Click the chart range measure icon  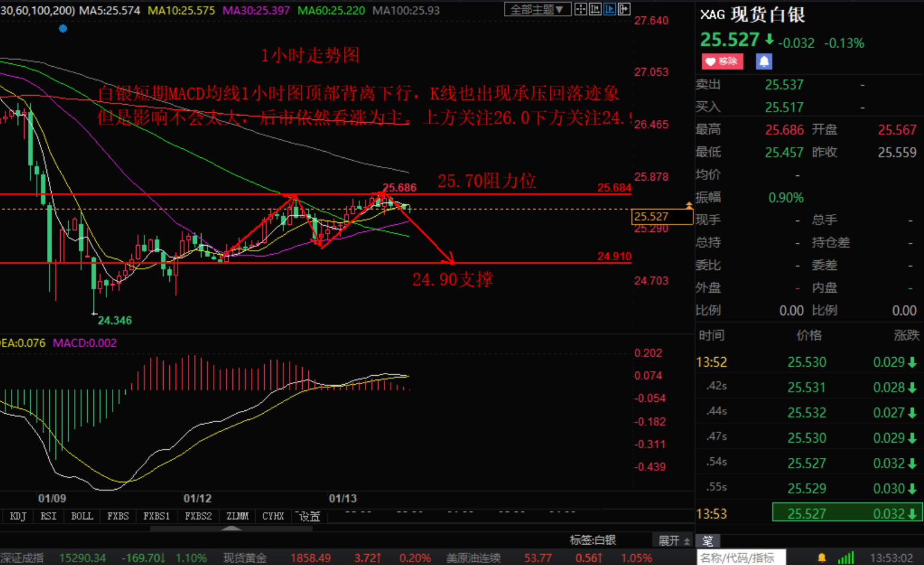pyautogui.click(x=595, y=9)
